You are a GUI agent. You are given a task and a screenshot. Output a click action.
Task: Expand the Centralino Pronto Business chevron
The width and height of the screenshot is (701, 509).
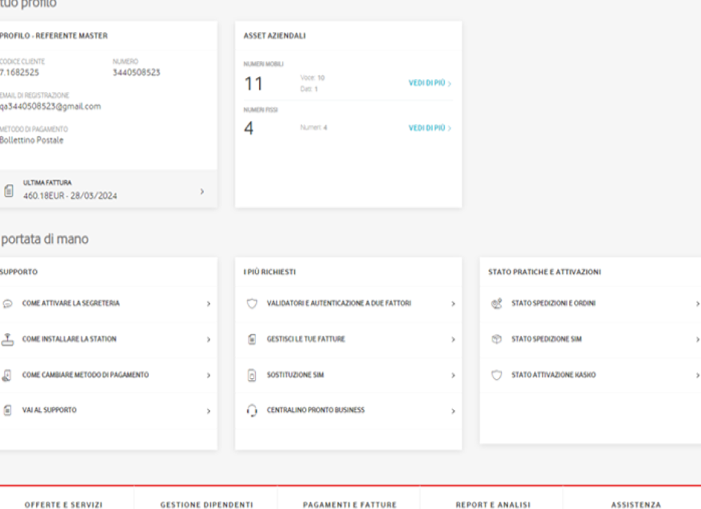click(x=453, y=411)
